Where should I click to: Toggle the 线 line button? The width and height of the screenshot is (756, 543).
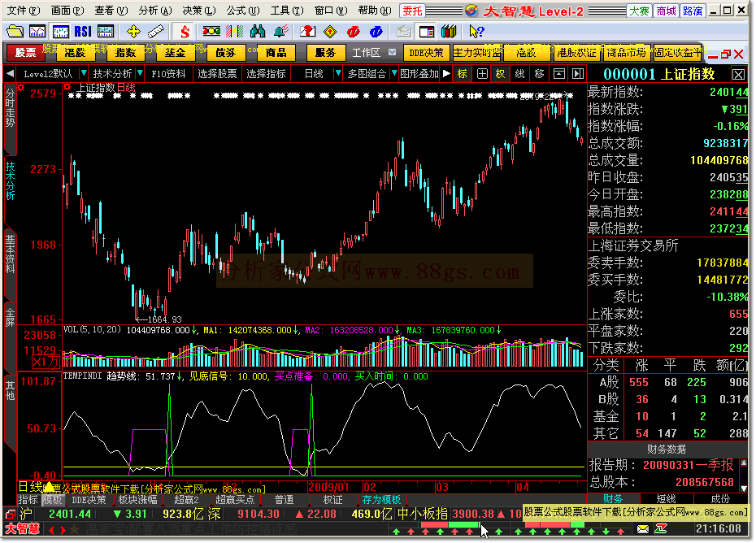click(519, 74)
